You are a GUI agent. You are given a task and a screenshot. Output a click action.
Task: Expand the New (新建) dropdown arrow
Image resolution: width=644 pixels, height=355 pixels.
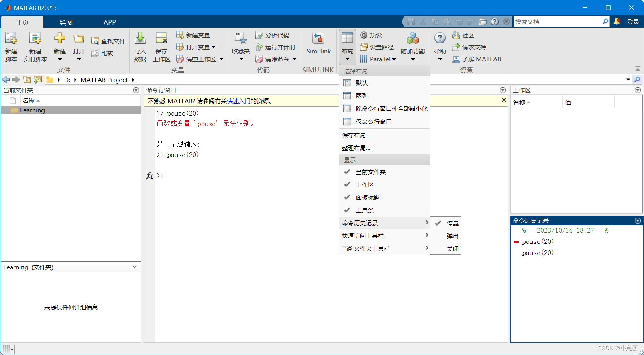[60, 59]
